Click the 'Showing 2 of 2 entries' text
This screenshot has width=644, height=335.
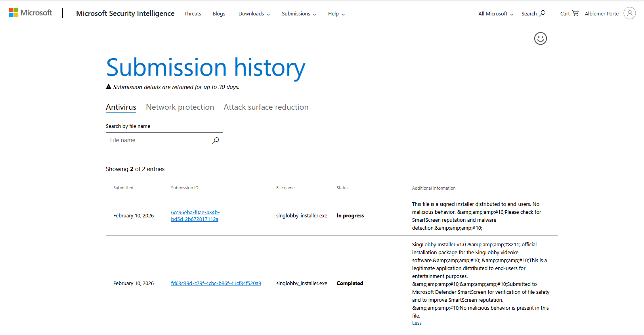point(135,169)
